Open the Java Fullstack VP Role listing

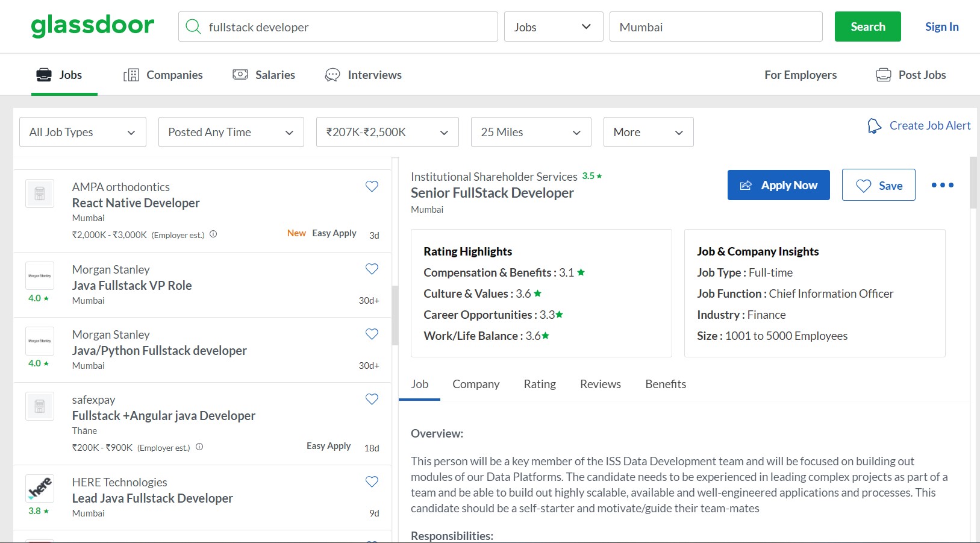coord(132,286)
